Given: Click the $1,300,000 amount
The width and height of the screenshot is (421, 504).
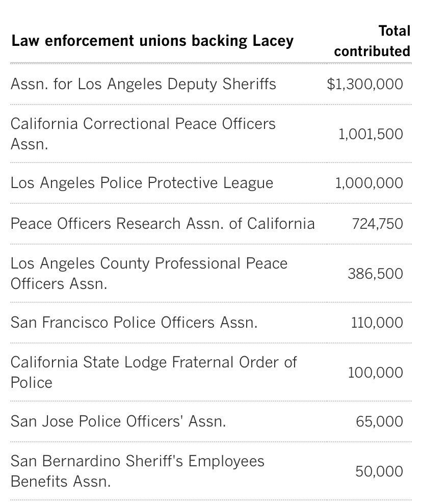Looking at the screenshot, I should click(x=365, y=84).
